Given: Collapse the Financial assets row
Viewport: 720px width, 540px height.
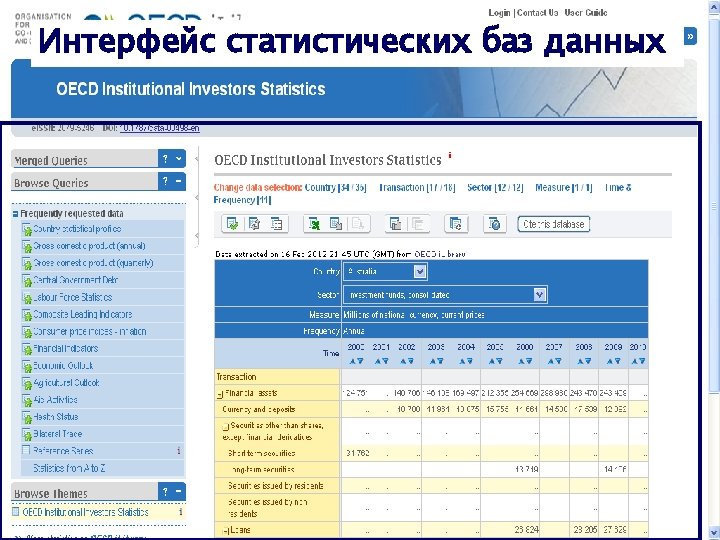Looking at the screenshot, I should click(x=220, y=394).
